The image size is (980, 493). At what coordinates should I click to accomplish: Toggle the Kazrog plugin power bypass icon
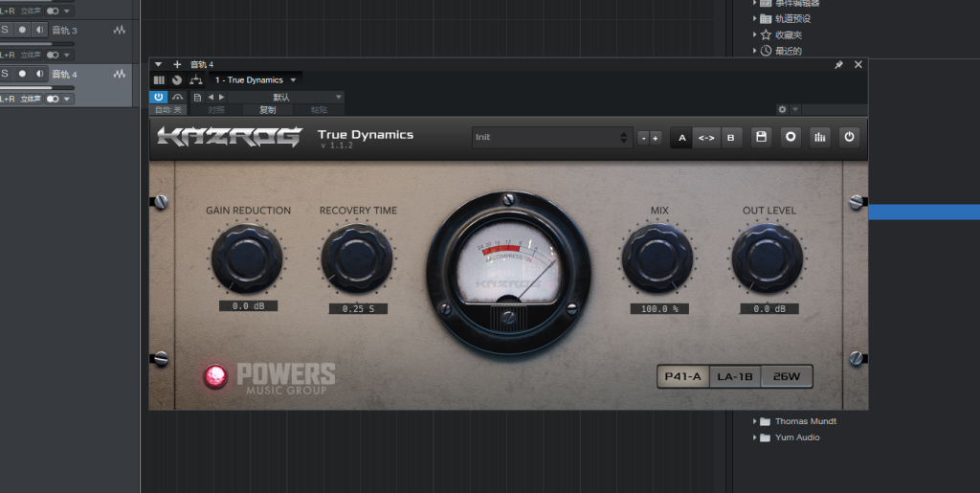tap(849, 138)
